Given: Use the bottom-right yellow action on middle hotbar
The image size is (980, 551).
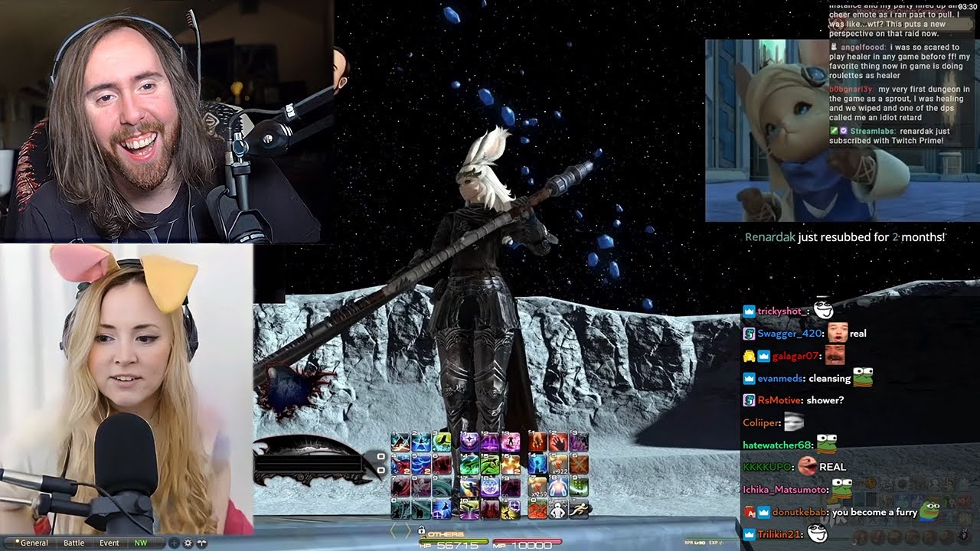Looking at the screenshot, I should (x=511, y=508).
